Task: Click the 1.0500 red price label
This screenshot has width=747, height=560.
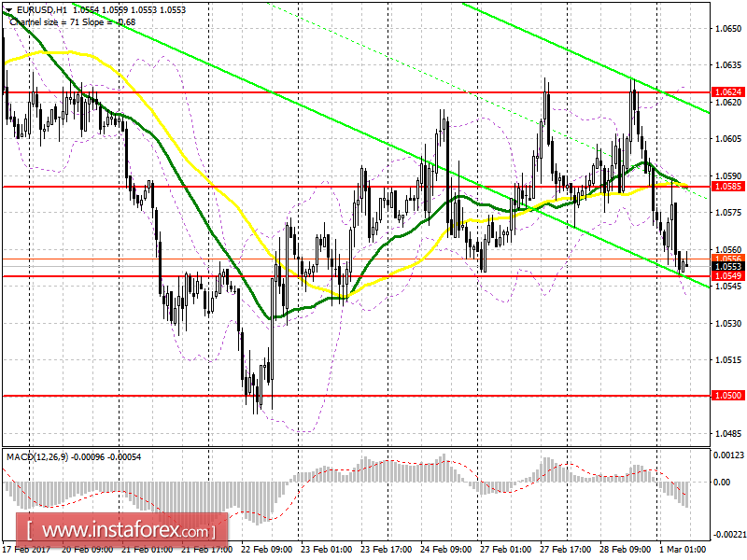Action: [727, 395]
